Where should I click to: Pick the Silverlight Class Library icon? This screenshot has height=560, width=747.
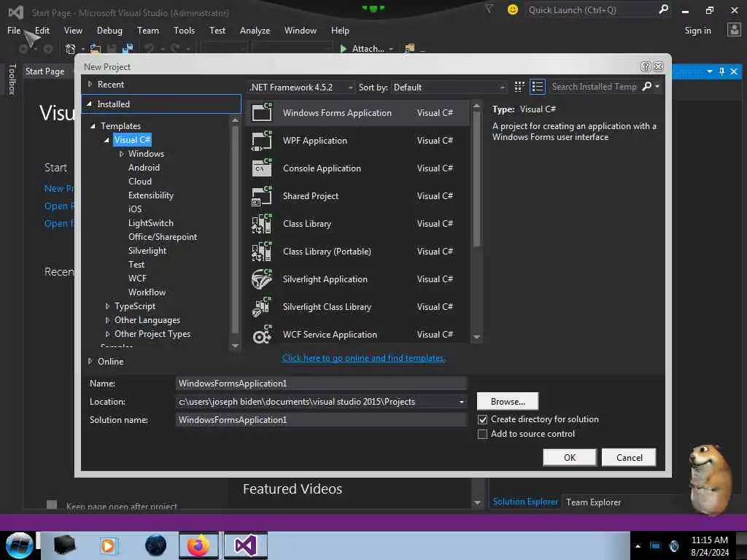(x=262, y=307)
